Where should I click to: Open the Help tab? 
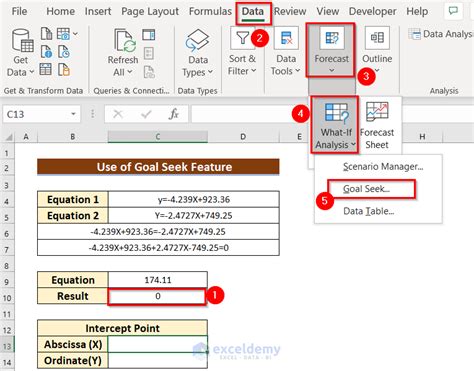417,11
